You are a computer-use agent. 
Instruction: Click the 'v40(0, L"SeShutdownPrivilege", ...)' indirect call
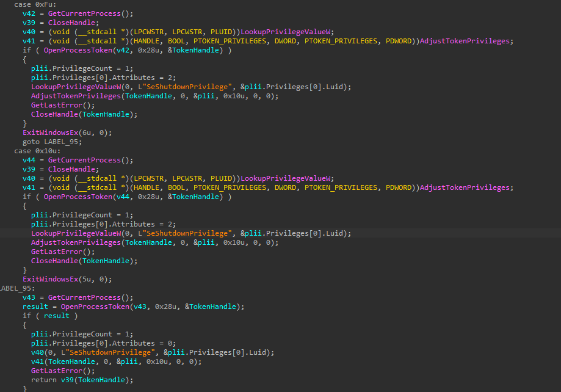153,353
